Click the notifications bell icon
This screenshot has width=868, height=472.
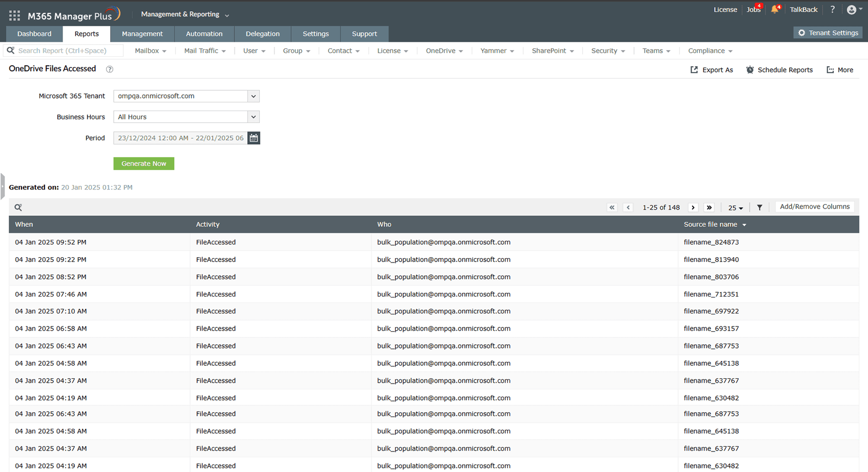774,10
